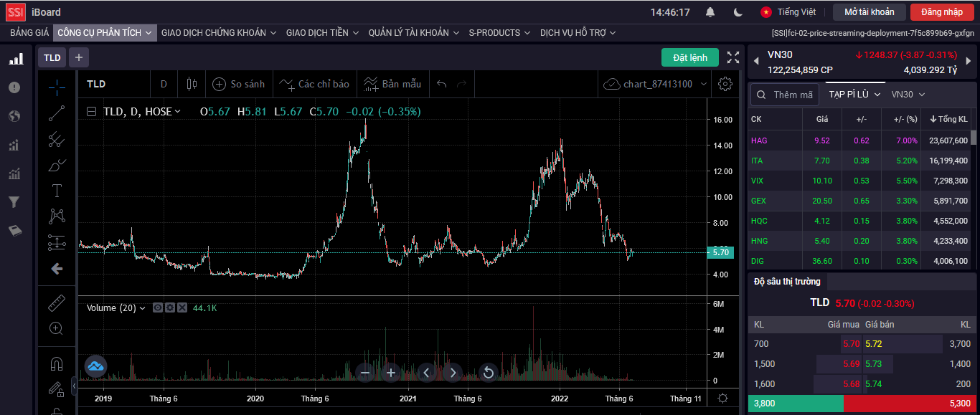Sort by Tổng KL column header
Viewport: 980px width, 415px height.
[x=948, y=119]
